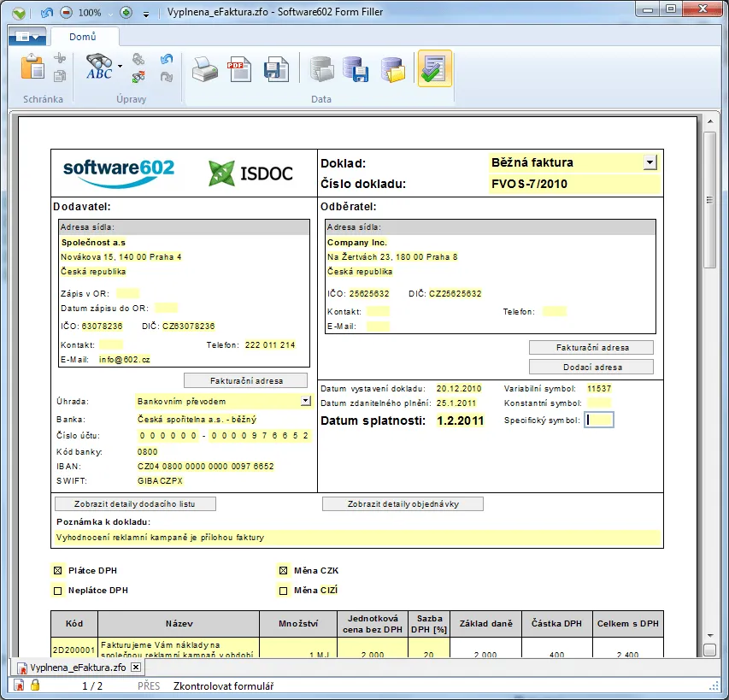Zoom in with the green plus icon

(x=126, y=13)
